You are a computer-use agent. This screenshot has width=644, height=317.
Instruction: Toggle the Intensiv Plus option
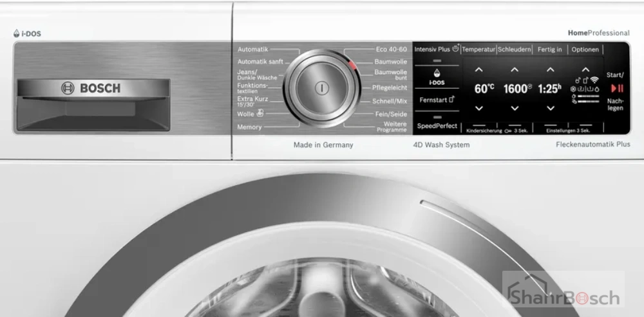pyautogui.click(x=437, y=50)
